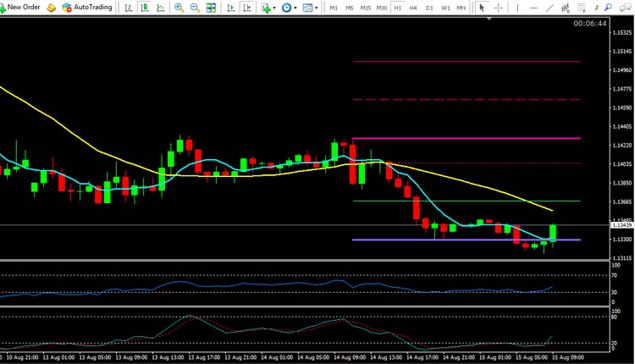The image size is (635, 364).
Task: Click the Periods clock icon
Action: pos(286,8)
